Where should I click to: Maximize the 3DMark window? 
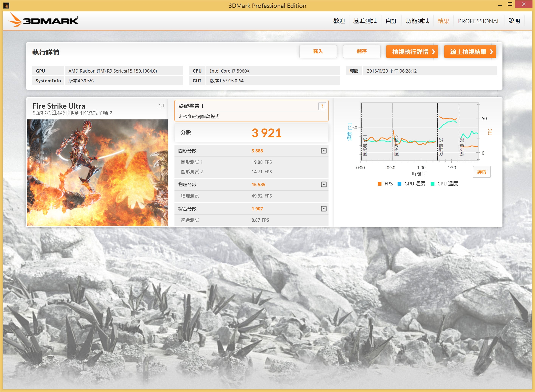510,4
